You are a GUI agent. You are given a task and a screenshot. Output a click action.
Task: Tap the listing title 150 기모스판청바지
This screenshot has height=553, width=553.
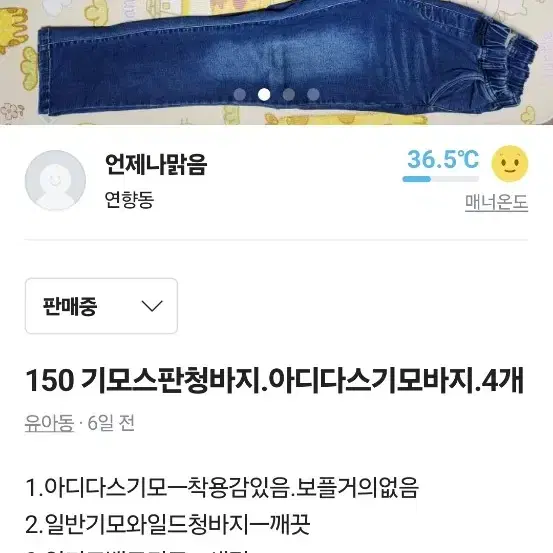(x=274, y=381)
